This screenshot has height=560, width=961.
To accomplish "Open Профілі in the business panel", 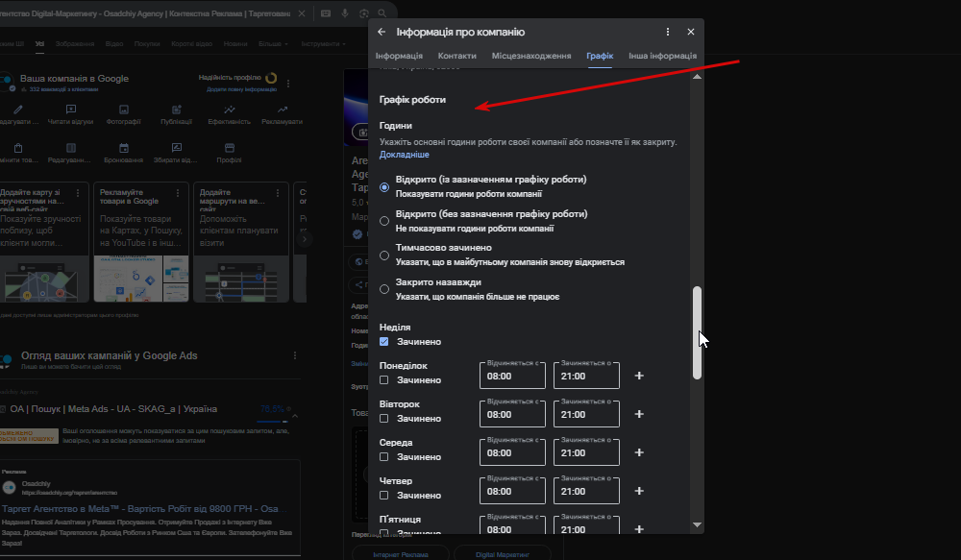I will pos(230,153).
